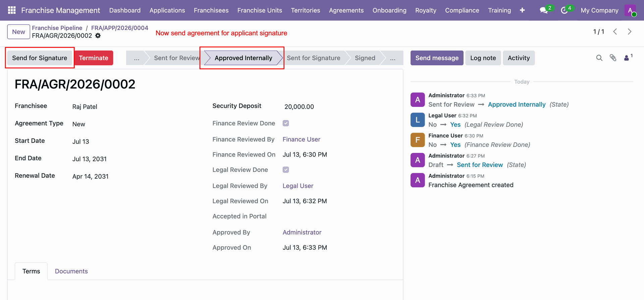Click the 1 / 1 record pager counter
Image resolution: width=644 pixels, height=300 pixels.
tap(599, 32)
